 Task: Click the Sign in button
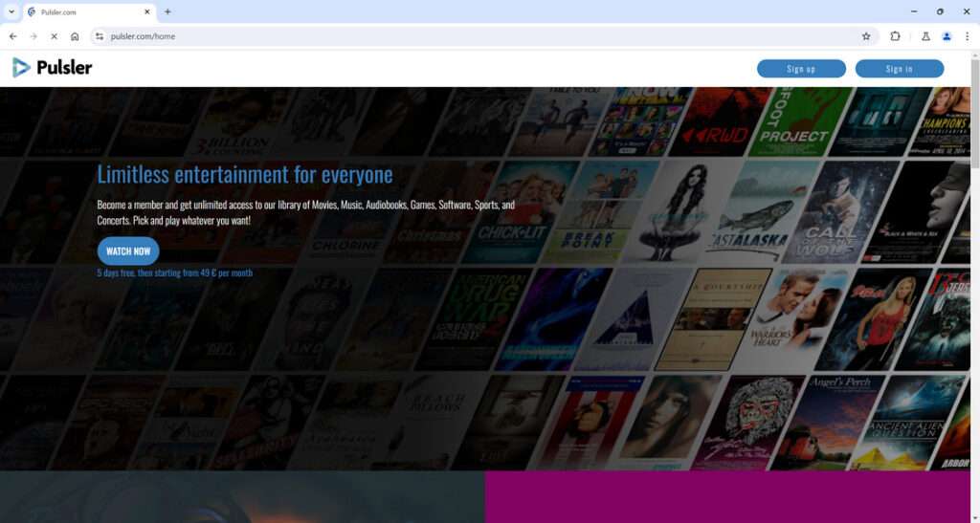(x=900, y=69)
